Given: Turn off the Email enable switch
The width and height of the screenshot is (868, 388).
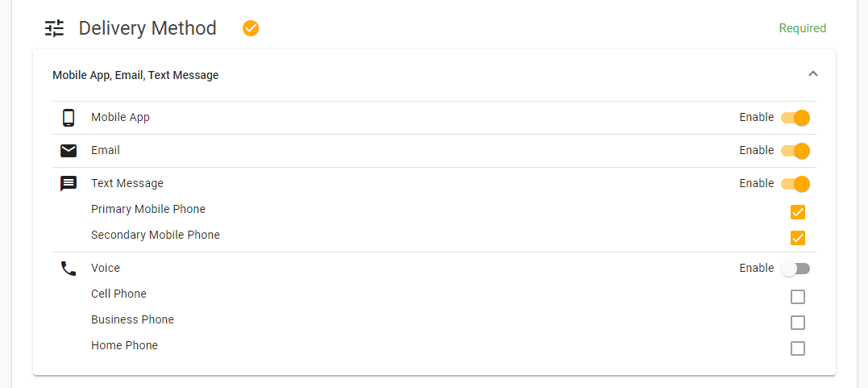Looking at the screenshot, I should 795,151.
